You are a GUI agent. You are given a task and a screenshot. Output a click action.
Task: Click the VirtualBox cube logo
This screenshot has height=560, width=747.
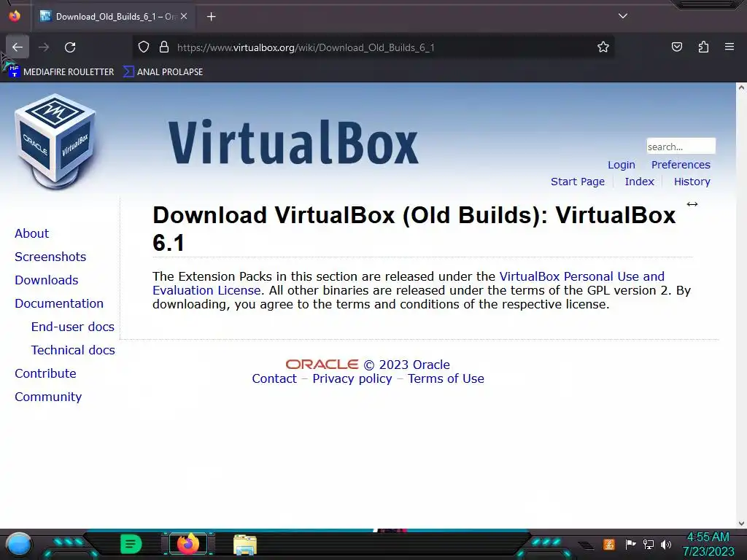(55, 141)
